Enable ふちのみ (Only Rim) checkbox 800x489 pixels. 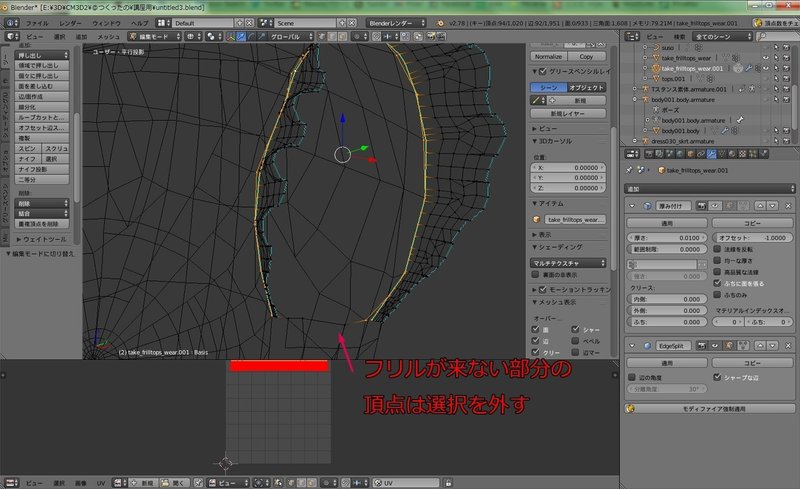(x=717, y=295)
